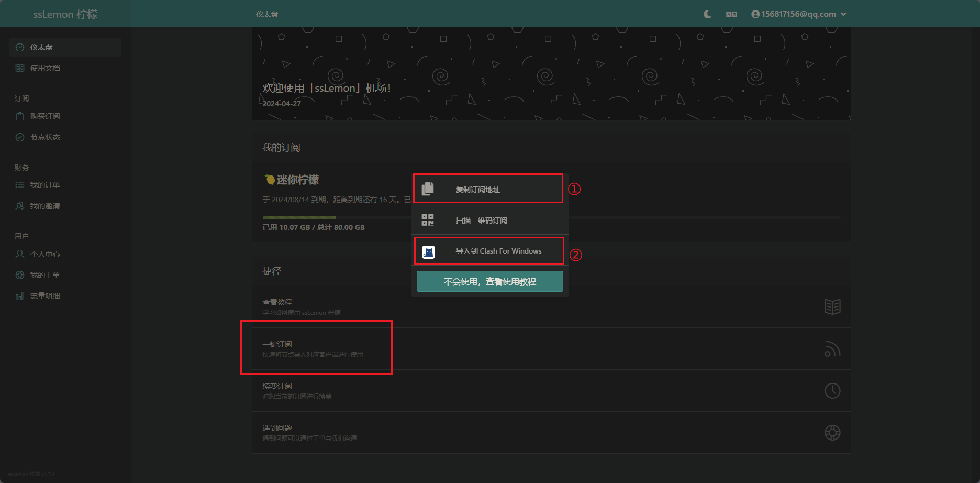Screen dimensions: 980x483
Task: Click the bar chart icon beside 流量明细
Action: point(20,296)
